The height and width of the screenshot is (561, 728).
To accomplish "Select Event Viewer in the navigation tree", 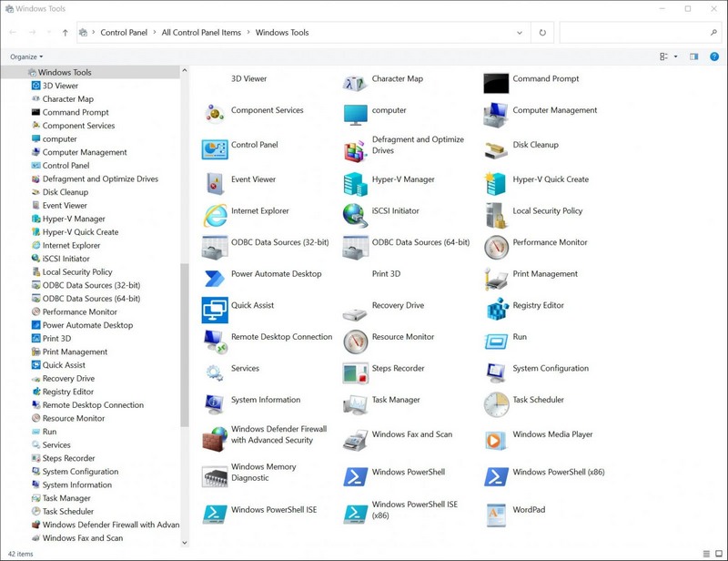I will 65,206.
